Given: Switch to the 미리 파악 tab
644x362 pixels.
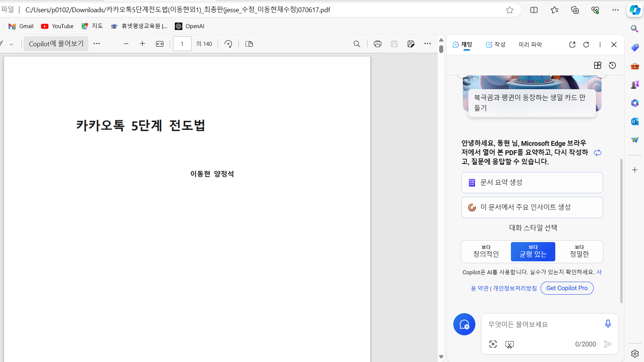Looking at the screenshot, I should [530, 44].
